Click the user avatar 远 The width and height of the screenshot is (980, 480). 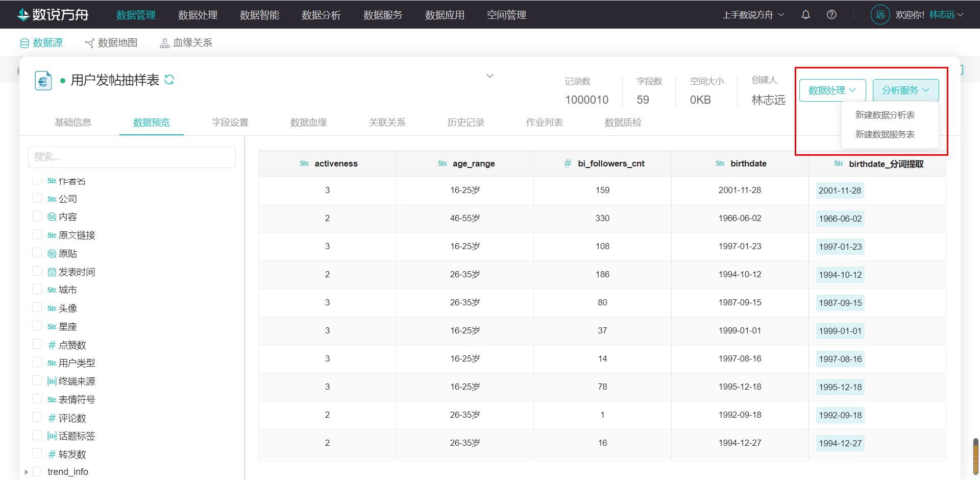[880, 15]
